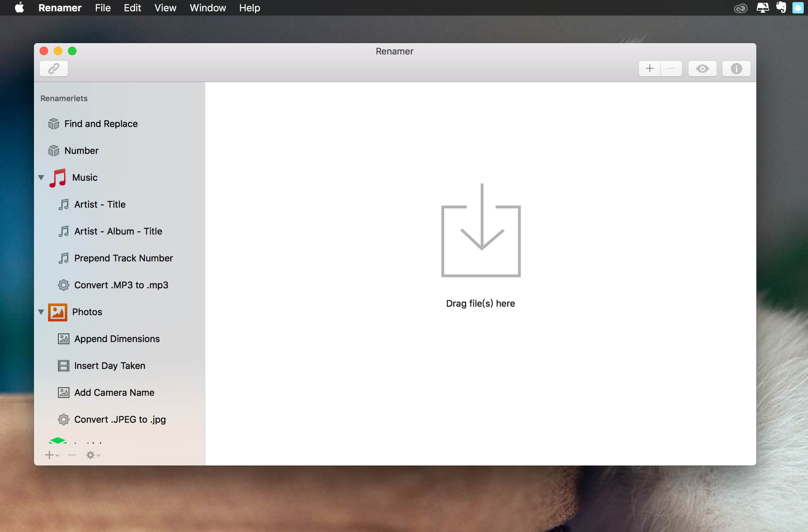
Task: Remove renamerlet with sidebar minus button
Action: pyautogui.click(x=72, y=455)
